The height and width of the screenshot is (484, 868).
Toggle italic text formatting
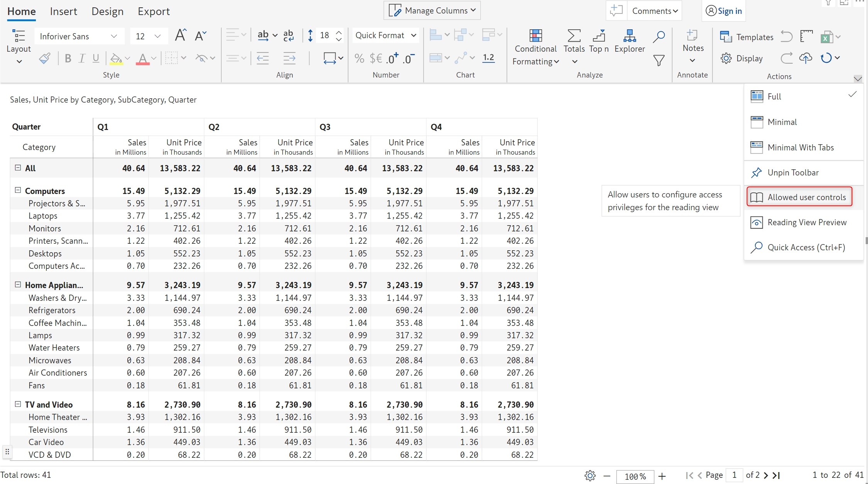click(82, 58)
